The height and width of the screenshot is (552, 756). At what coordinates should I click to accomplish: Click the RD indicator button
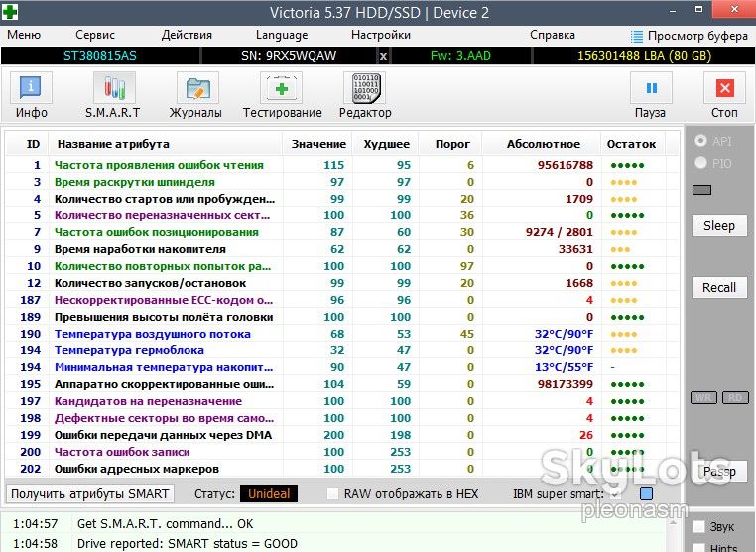735,397
